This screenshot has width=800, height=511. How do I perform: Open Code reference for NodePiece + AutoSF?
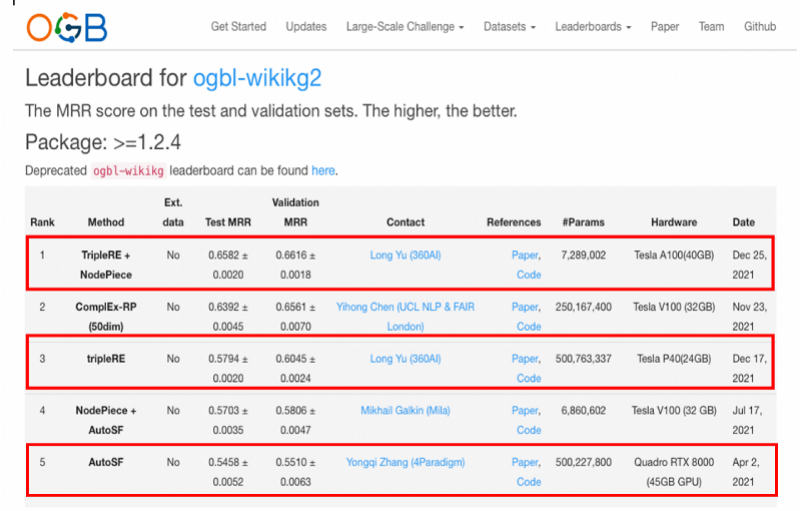pos(529,430)
